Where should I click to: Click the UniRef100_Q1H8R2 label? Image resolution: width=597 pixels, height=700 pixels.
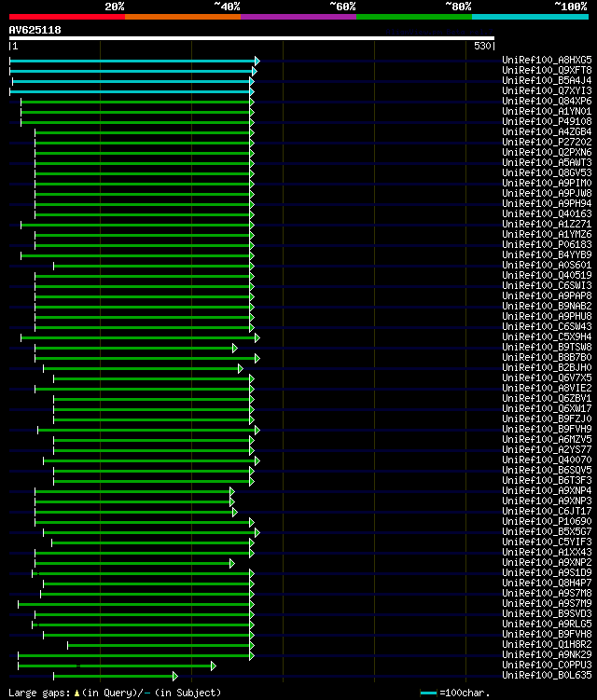[x=547, y=645]
